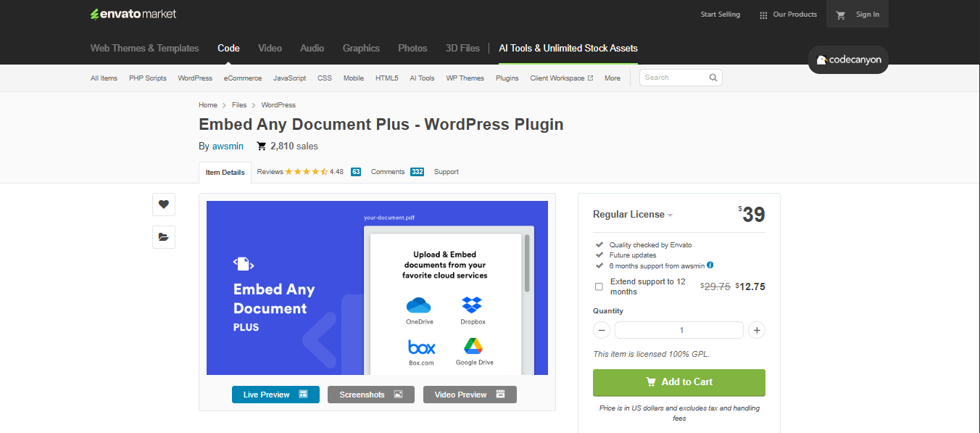Select the Code marketplace menu

tap(228, 48)
